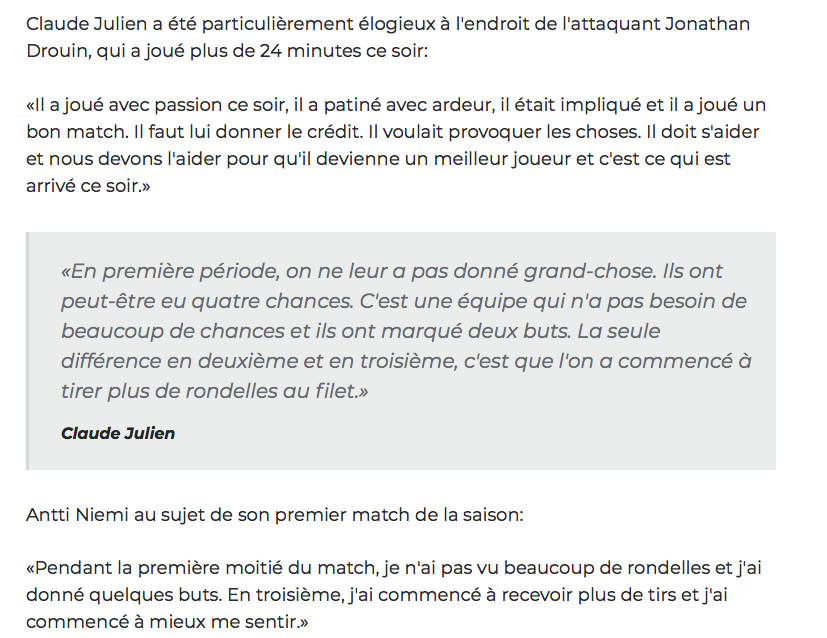Viewport: 827px width, 638px height.
Task: Click the name 'Jonathan' in the first paragraph
Action: tap(707, 24)
